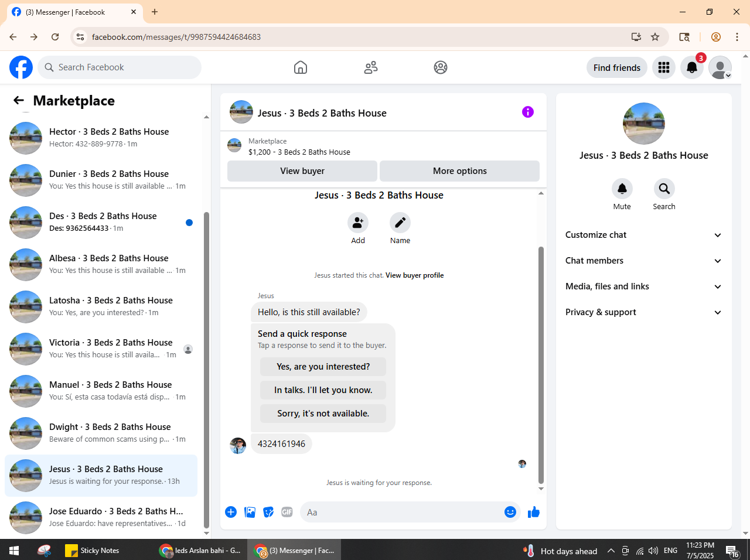The image size is (750, 560).
Task: Select the Messenger Facebook browser tab
Action: [x=73, y=12]
